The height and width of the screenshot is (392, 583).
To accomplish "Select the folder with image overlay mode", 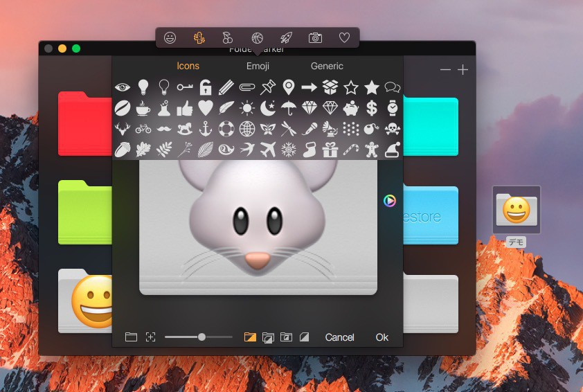I will [286, 337].
